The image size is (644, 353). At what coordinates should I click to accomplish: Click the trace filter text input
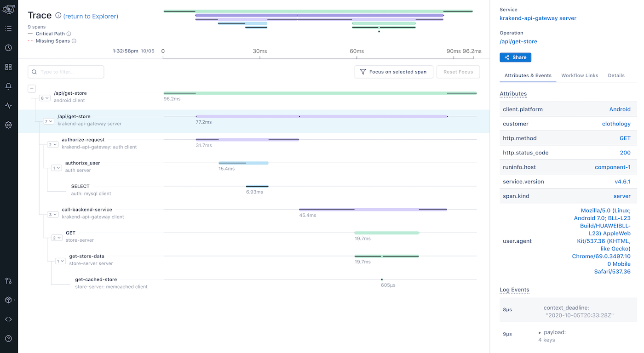pos(65,72)
